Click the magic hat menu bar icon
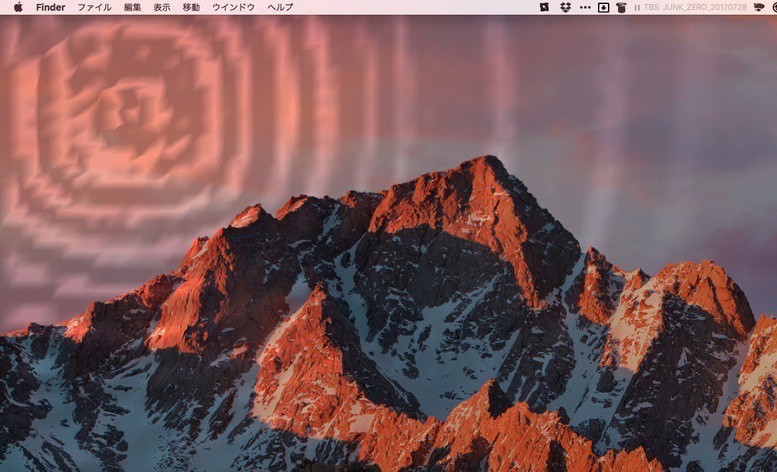Screen dimensions: 777x472 (621, 7)
